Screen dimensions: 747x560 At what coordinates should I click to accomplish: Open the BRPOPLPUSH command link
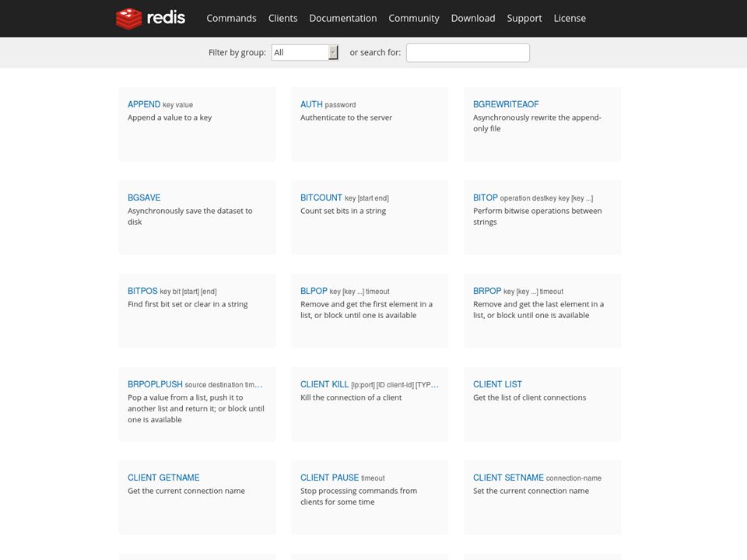[155, 384]
